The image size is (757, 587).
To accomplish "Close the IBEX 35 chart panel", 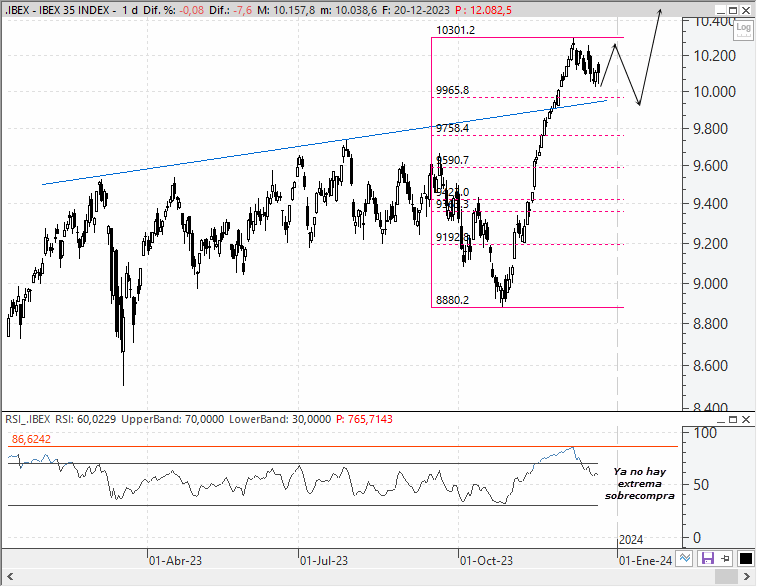I will (x=745, y=10).
